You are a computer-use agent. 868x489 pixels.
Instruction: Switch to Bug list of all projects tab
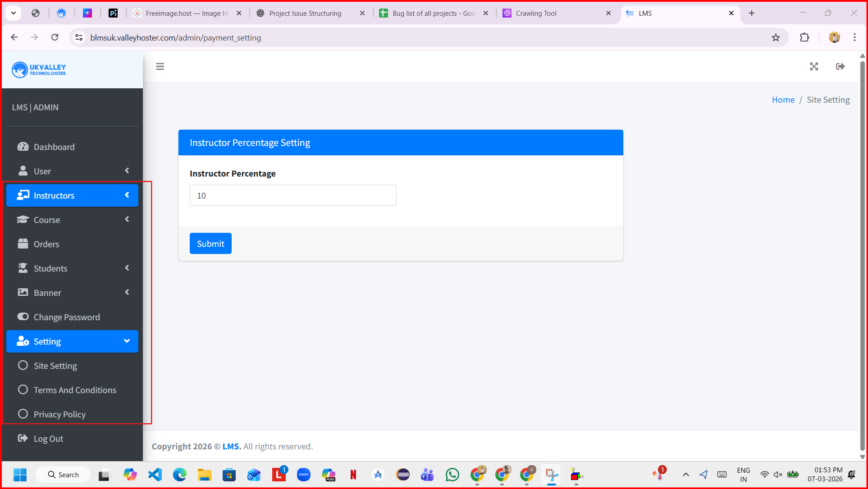click(x=434, y=13)
